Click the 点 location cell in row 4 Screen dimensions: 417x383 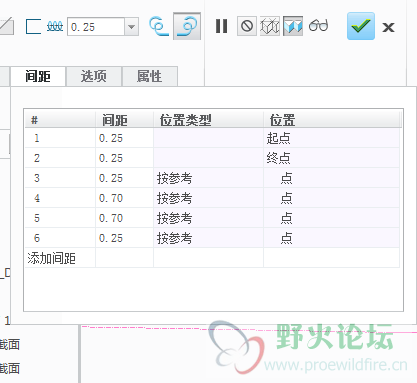332,198
